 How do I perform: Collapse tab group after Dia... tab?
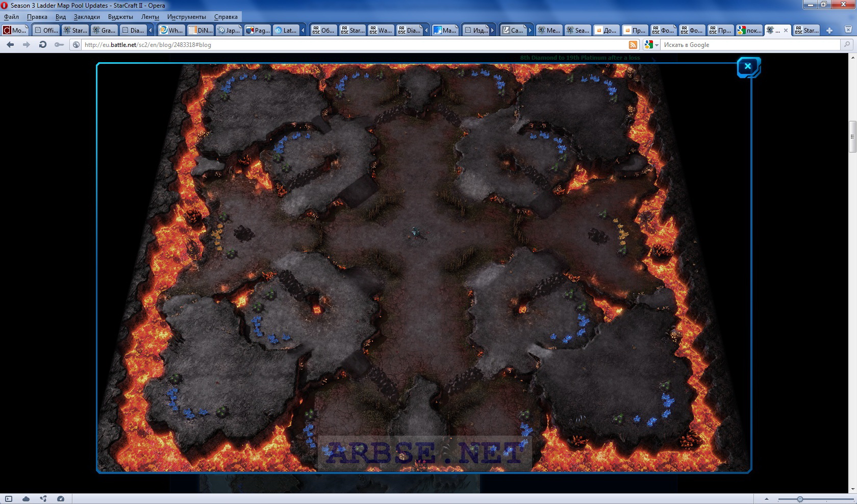coord(150,31)
